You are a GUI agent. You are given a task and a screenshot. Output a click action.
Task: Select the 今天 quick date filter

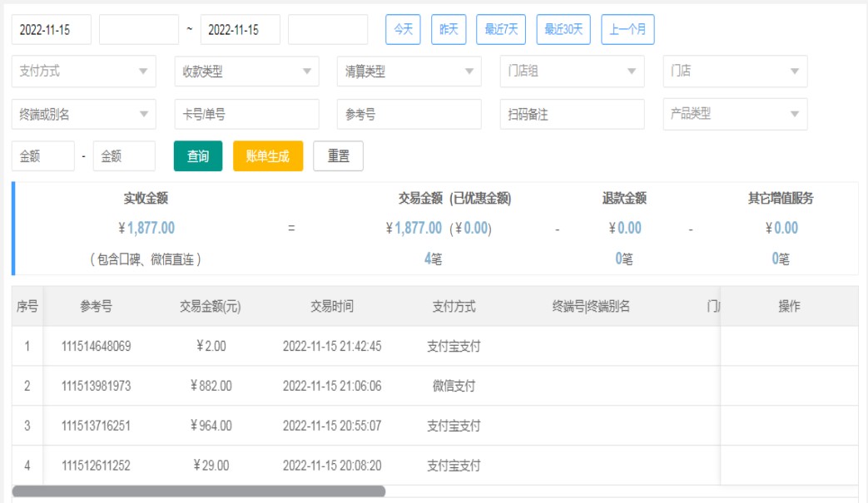(x=403, y=29)
